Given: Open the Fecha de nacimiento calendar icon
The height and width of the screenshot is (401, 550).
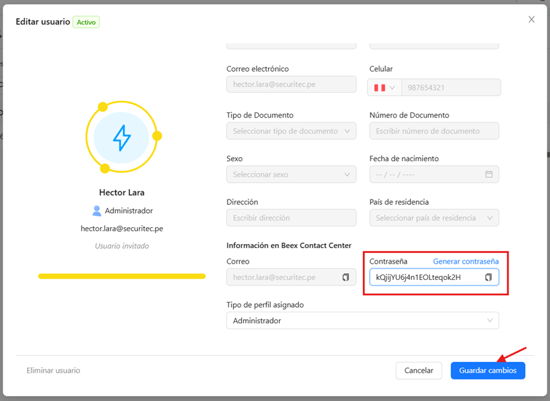Looking at the screenshot, I should pyautogui.click(x=489, y=174).
